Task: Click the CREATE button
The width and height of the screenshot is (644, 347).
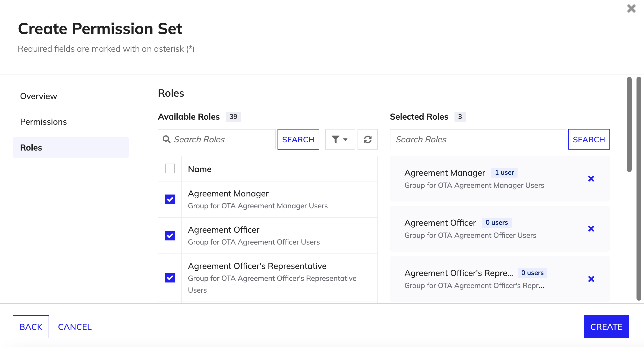Action: click(606, 327)
